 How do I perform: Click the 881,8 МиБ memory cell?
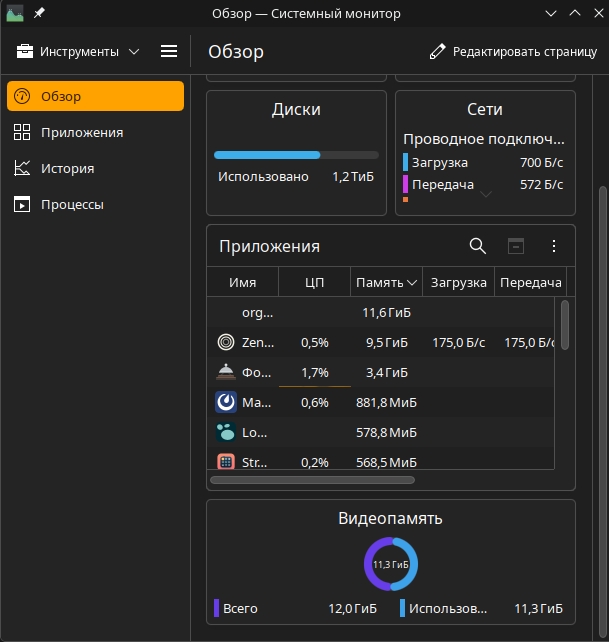point(387,402)
